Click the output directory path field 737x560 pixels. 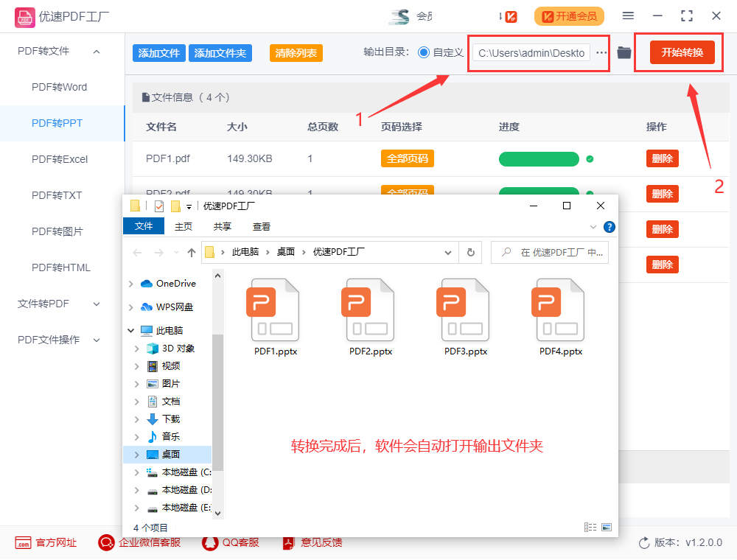531,52
